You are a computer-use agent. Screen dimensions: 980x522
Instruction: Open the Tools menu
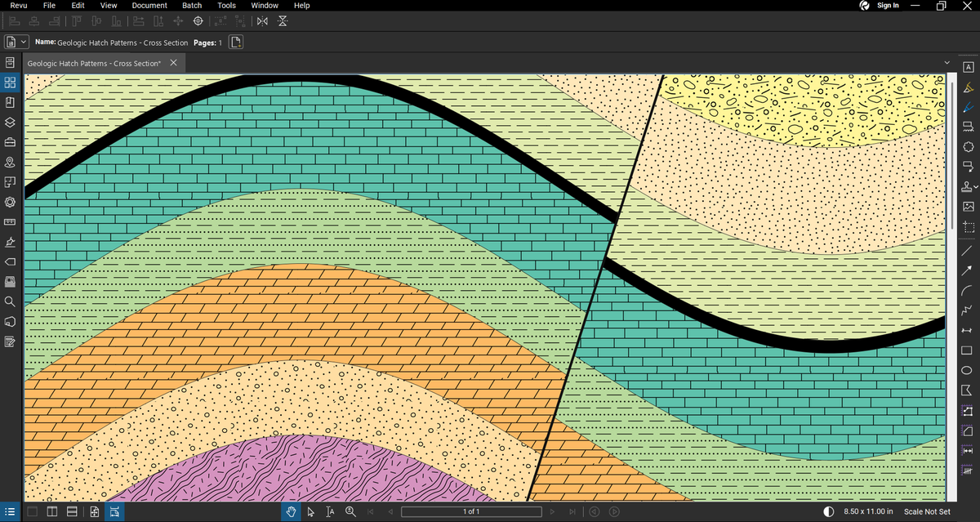click(x=226, y=6)
